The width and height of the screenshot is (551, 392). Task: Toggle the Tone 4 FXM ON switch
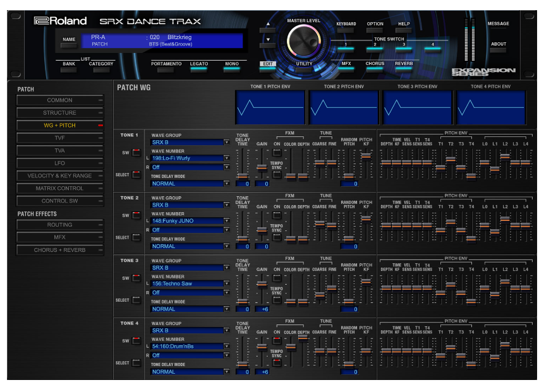(277, 341)
